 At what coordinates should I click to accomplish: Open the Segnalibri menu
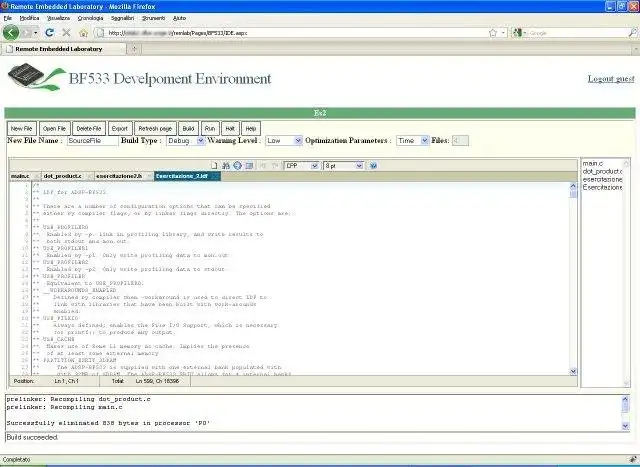tap(122, 18)
